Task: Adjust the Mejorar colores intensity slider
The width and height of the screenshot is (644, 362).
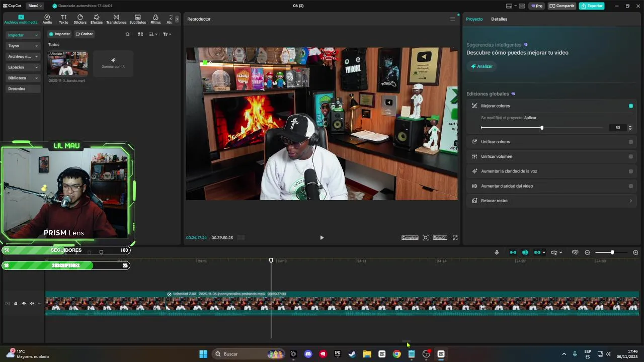Action: [x=542, y=128]
